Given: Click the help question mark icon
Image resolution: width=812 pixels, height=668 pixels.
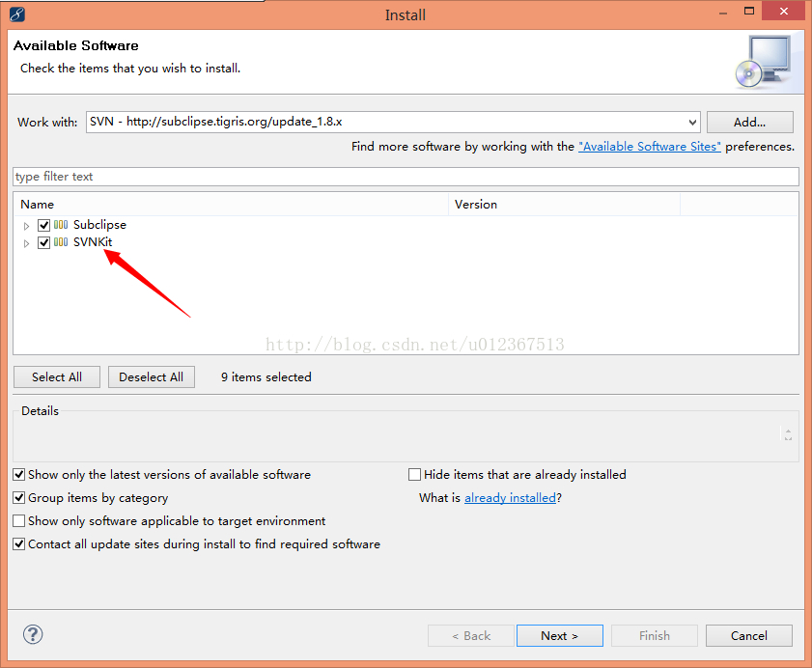Looking at the screenshot, I should 33,634.
